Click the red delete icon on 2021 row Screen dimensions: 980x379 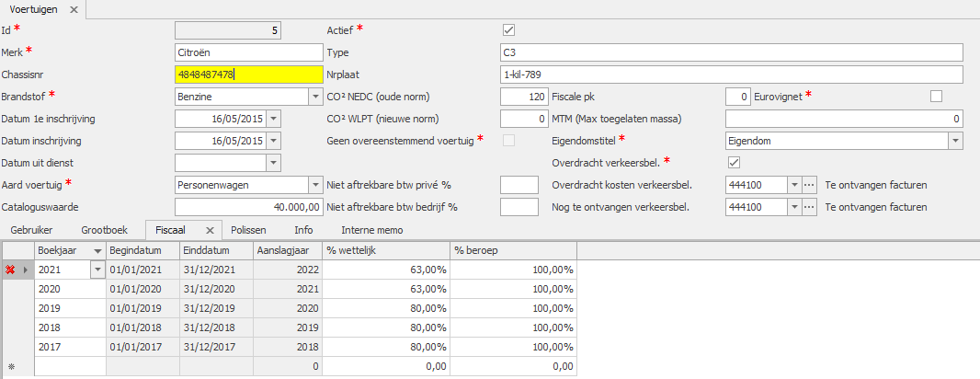pos(11,270)
